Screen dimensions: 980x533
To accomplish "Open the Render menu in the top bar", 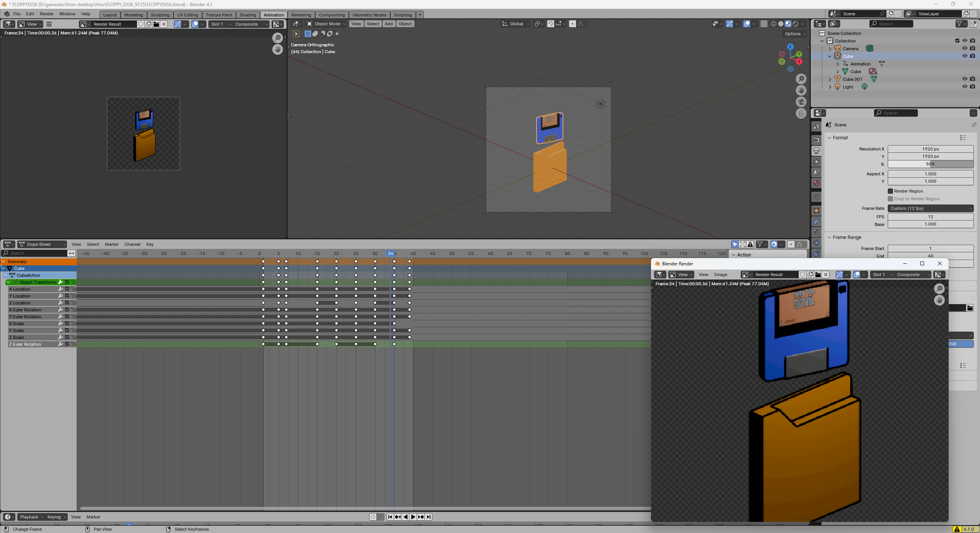I will [47, 14].
